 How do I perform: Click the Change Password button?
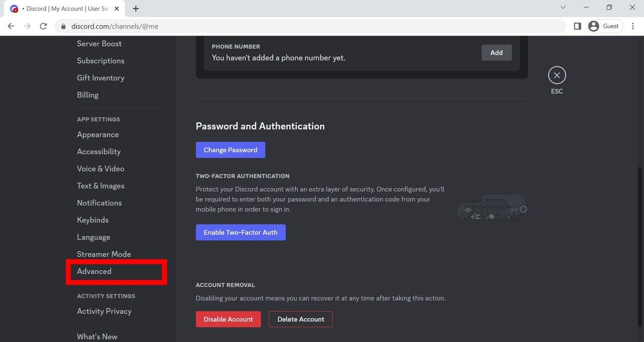[230, 150]
